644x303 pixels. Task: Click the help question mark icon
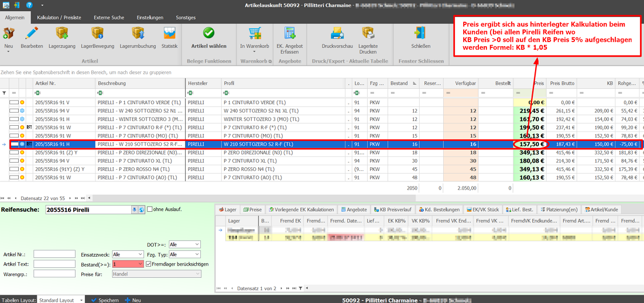pos(29,5)
